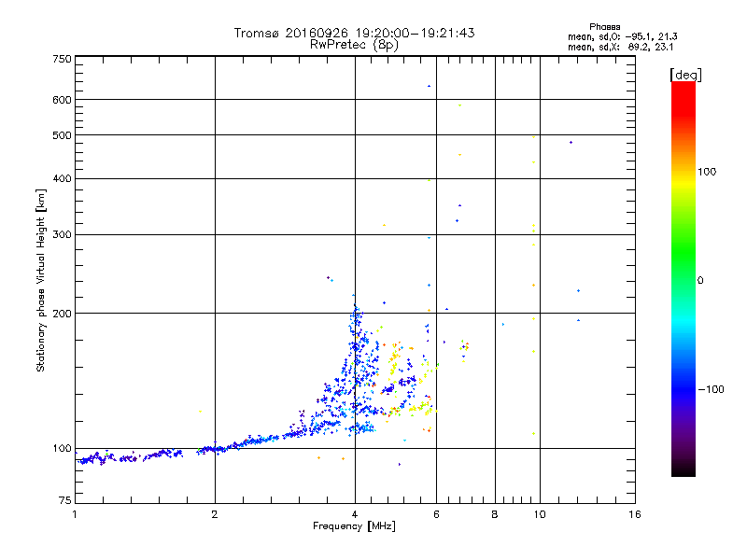747x560 pixels.
Task: Click the y-axis label "500"
Action: pos(62,135)
